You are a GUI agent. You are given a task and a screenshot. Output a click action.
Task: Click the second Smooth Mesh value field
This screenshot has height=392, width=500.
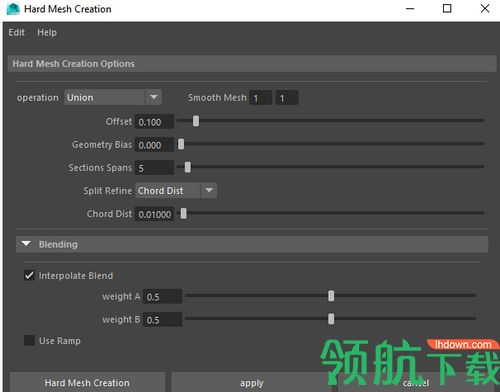pyautogui.click(x=287, y=98)
